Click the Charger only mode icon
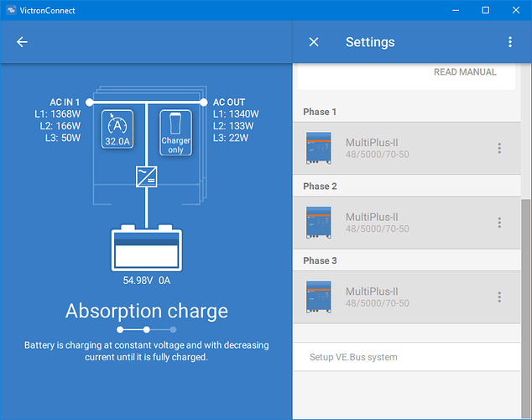The height and width of the screenshot is (420, 532). coord(175,133)
